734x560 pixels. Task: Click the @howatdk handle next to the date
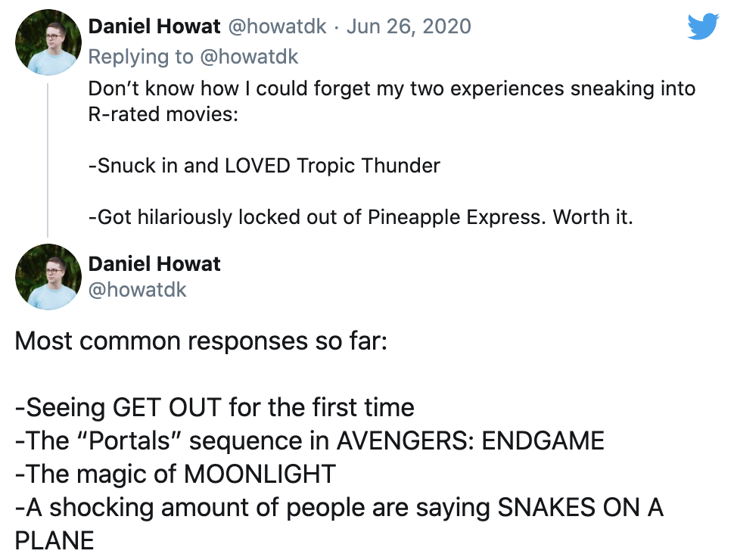click(277, 26)
